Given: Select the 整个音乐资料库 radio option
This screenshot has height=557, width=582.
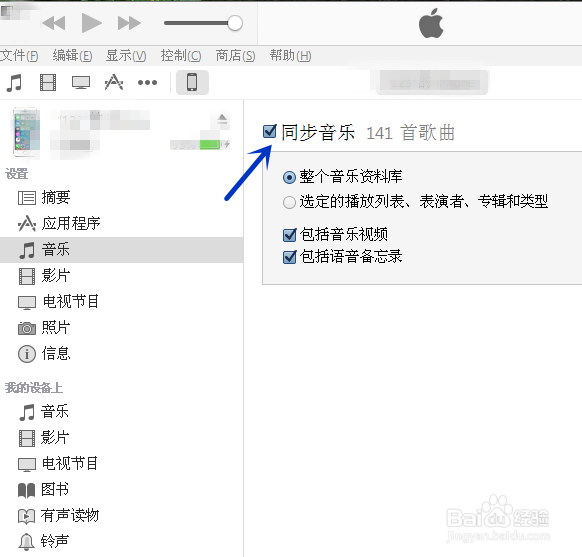Looking at the screenshot, I should [x=289, y=177].
